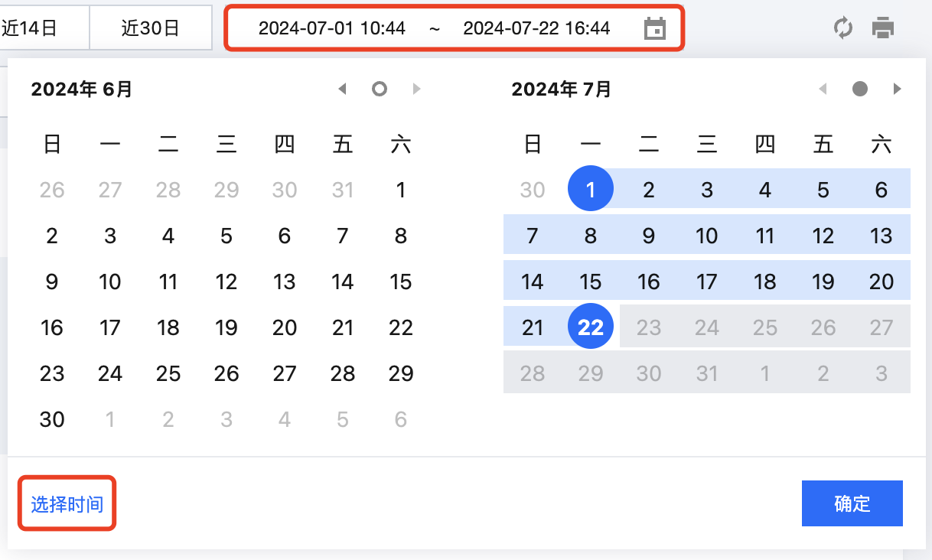This screenshot has height=560, width=932.
Task: Select June 15 in the left calendar
Action: tap(401, 282)
